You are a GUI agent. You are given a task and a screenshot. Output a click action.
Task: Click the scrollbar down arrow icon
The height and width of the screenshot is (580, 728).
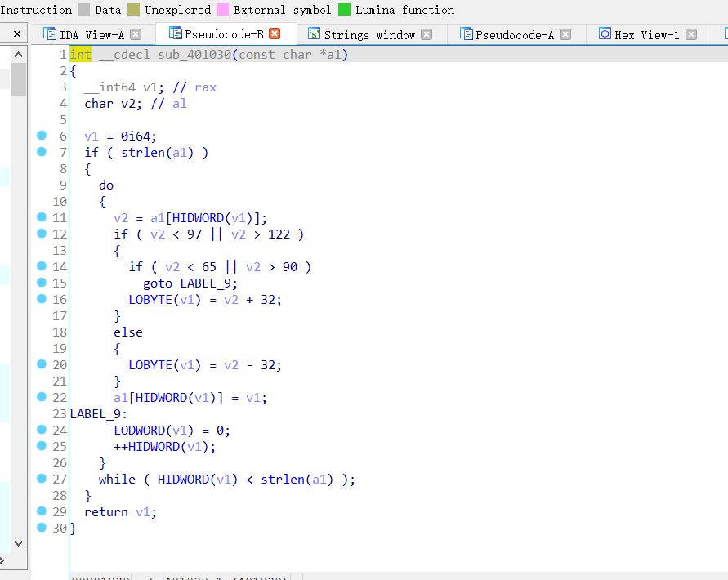pyautogui.click(x=17, y=543)
